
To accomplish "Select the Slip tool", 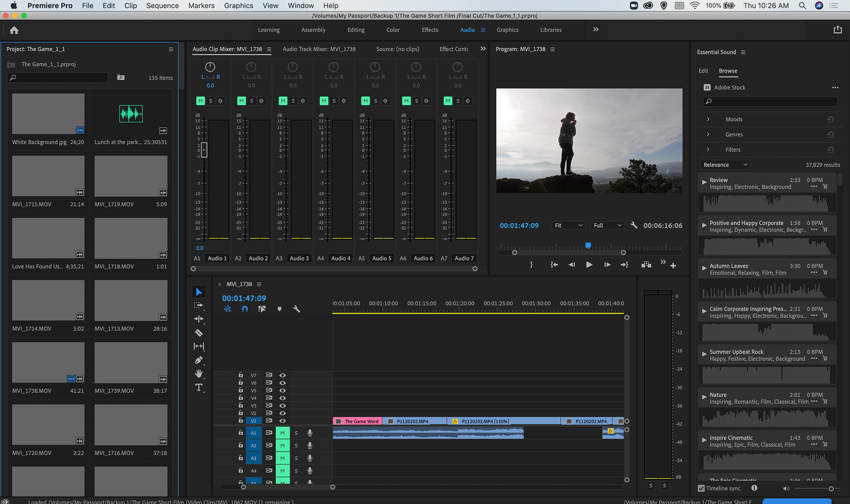I will (199, 346).
